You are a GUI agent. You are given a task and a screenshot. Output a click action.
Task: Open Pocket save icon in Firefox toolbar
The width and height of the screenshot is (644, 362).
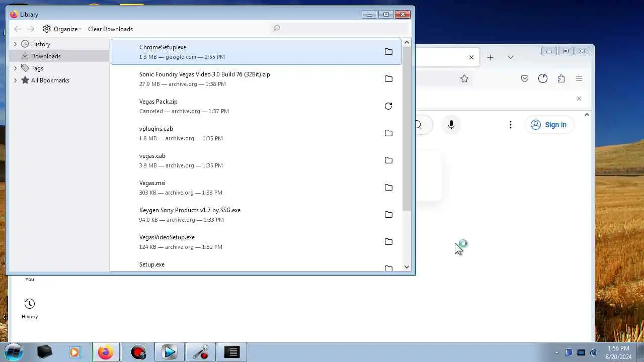pos(525,78)
